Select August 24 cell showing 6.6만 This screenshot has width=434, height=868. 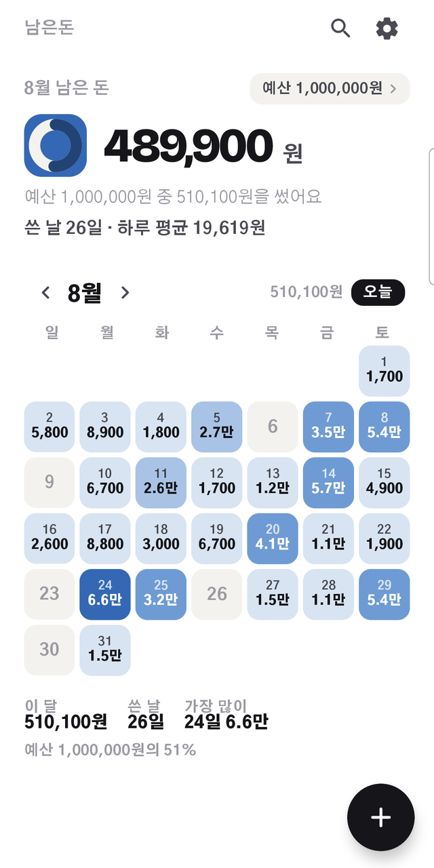pos(105,594)
